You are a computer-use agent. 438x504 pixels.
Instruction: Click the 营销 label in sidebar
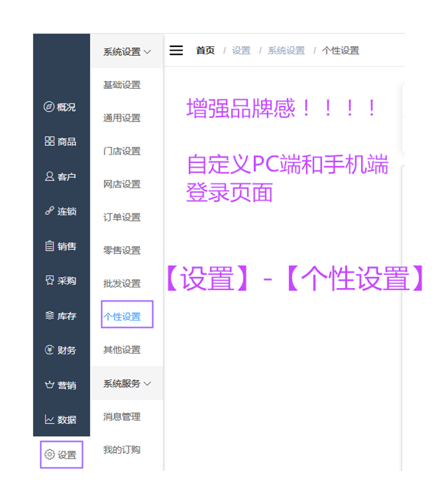click(x=67, y=385)
